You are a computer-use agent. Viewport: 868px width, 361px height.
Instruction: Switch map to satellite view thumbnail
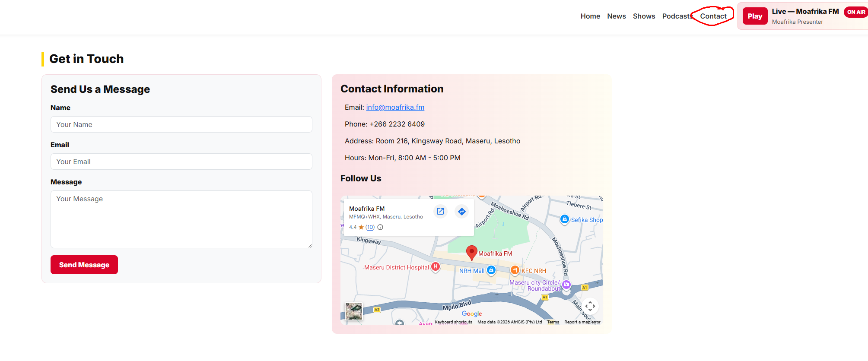pos(353,311)
